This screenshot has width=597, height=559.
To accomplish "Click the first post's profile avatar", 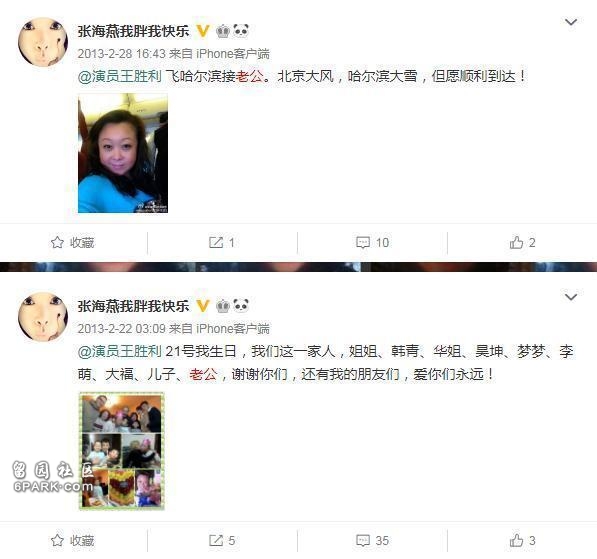I will (43, 42).
